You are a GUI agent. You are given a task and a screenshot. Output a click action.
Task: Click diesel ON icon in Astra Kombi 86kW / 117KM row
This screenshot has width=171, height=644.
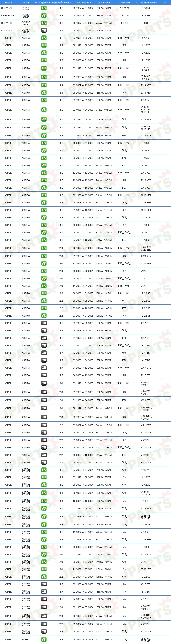[44, 624]
